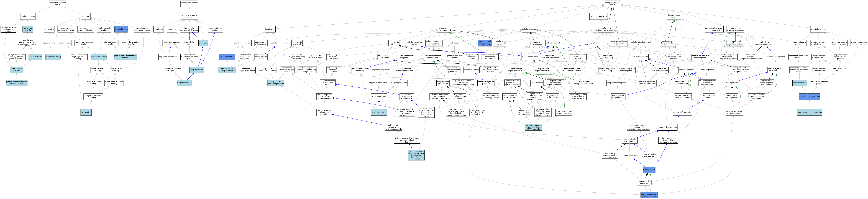
Task: Select the small molecule binding node
Action: coord(104,29)
